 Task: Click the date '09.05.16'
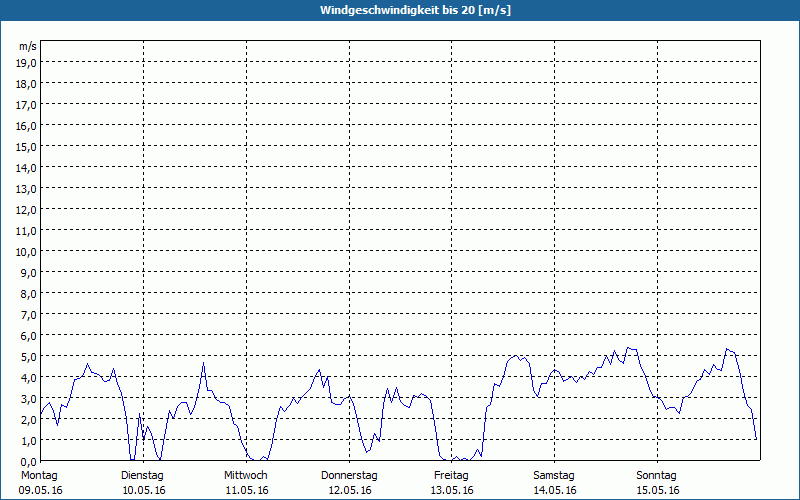[40, 491]
